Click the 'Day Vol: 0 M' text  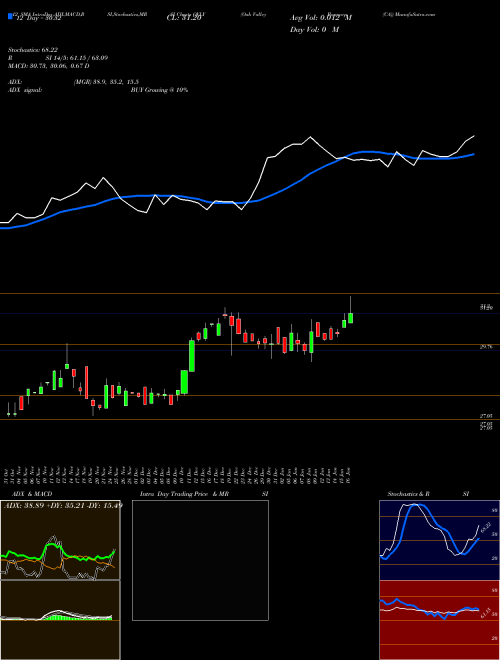tap(314, 29)
